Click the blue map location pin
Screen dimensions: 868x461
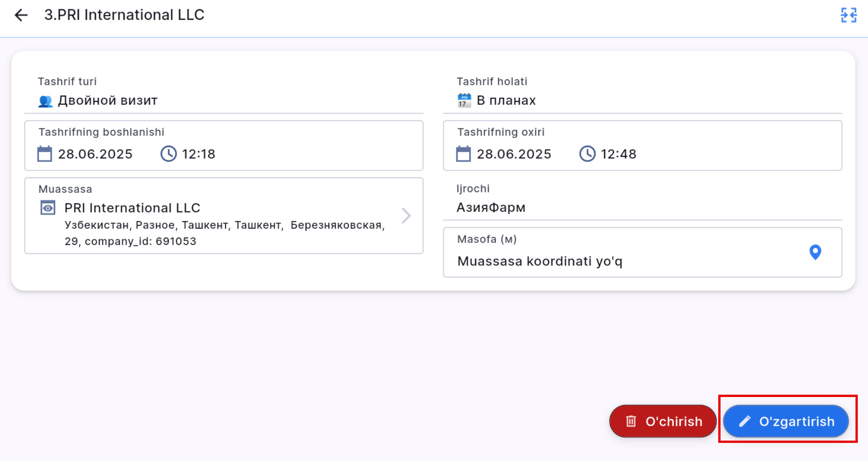click(815, 252)
